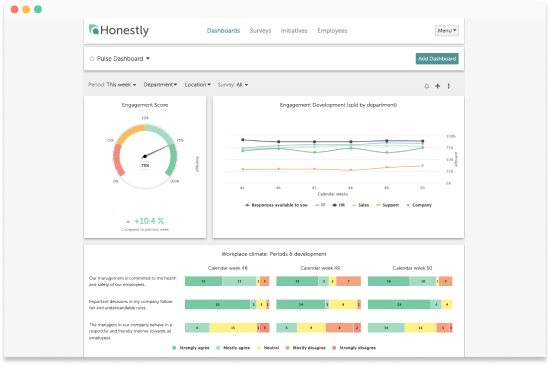Screen dimensions: 550x365
Task: Click the Engagement Score gauge needle
Action: [x=156, y=151]
